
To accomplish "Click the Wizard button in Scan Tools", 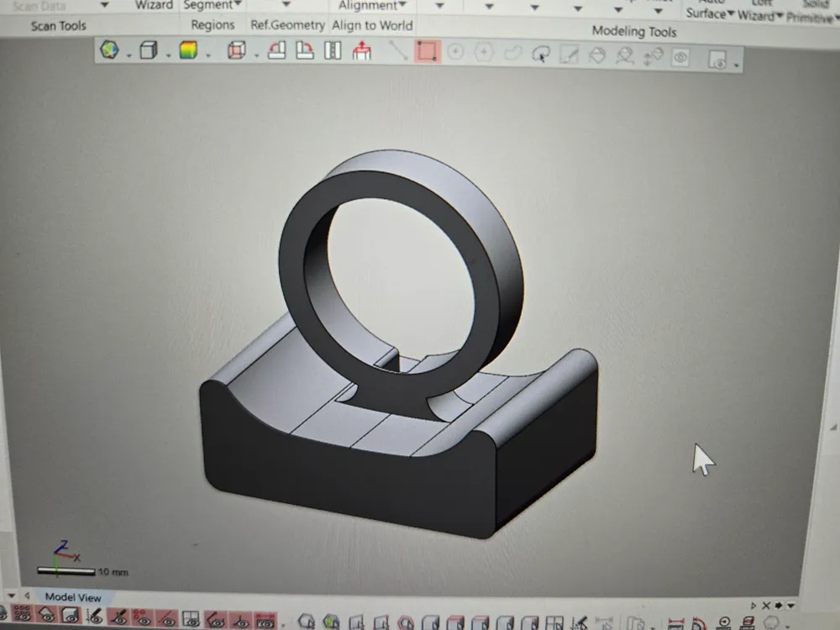I will (x=154, y=5).
